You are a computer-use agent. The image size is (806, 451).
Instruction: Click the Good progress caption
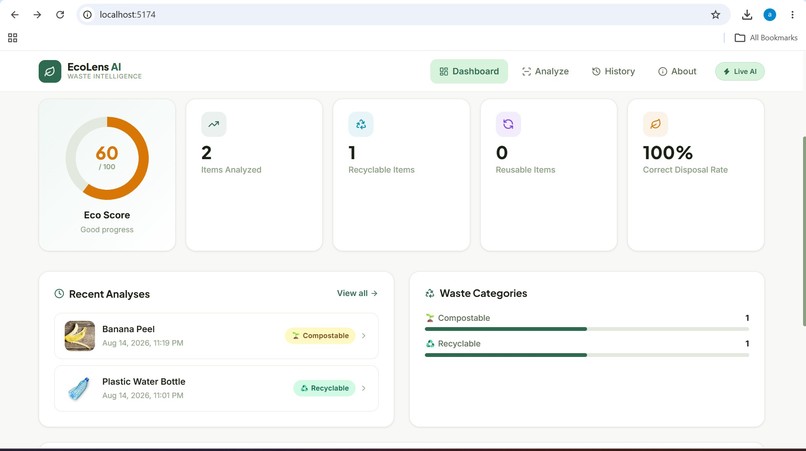tap(107, 229)
